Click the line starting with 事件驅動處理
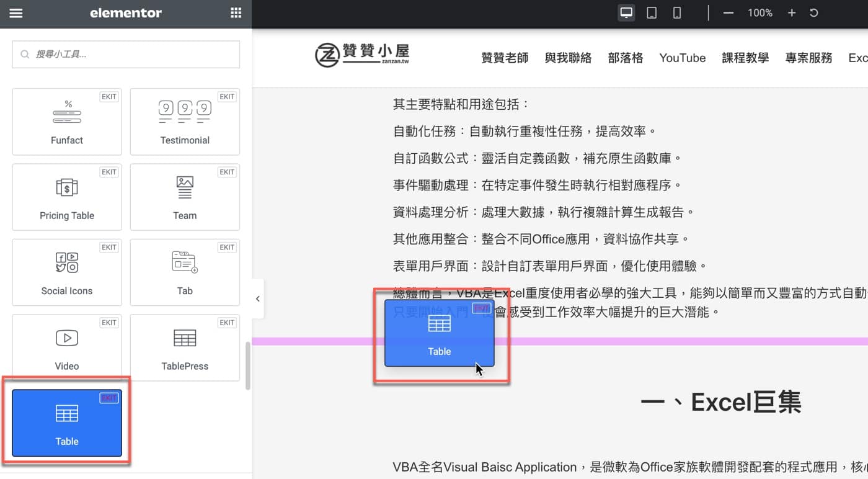This screenshot has height=479, width=868. (x=537, y=185)
